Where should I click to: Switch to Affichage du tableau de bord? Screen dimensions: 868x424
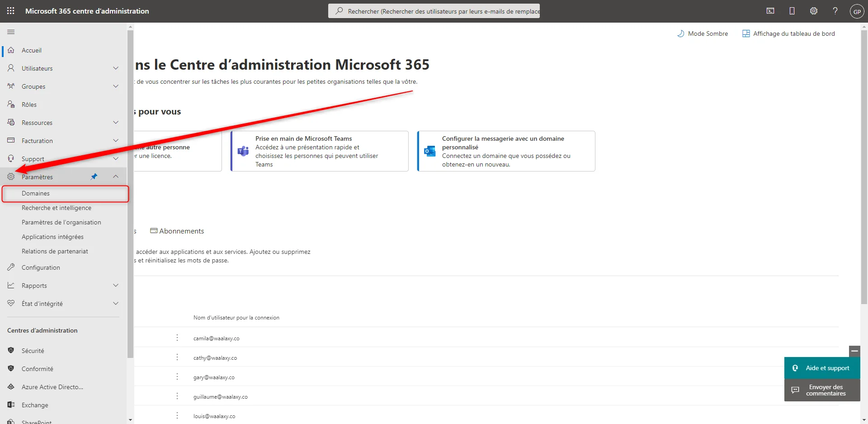(788, 33)
